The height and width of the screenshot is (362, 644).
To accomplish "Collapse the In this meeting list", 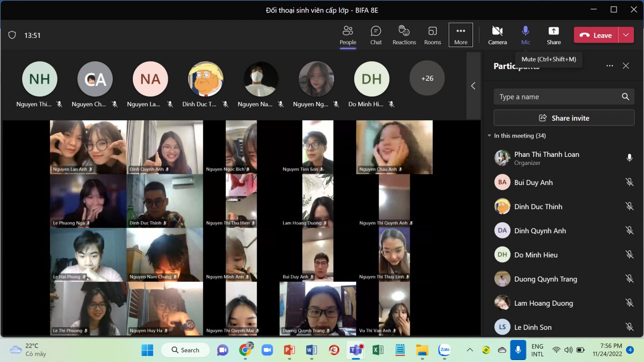I will coord(489,136).
